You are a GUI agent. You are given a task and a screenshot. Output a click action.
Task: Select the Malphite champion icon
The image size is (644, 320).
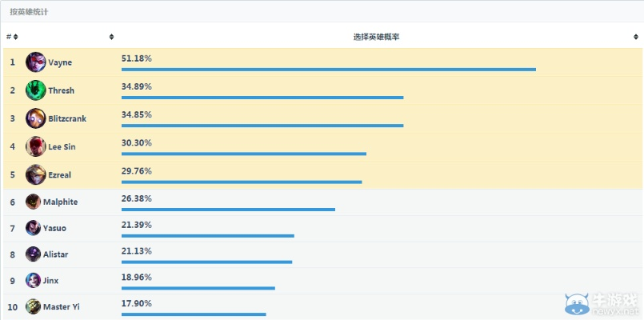coord(33,202)
